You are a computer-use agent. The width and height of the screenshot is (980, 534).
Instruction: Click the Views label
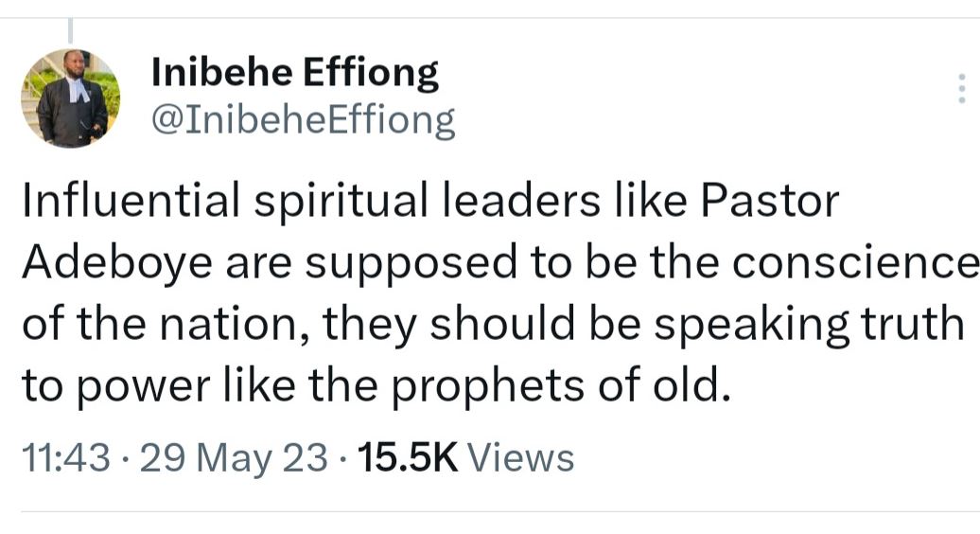[x=521, y=457]
